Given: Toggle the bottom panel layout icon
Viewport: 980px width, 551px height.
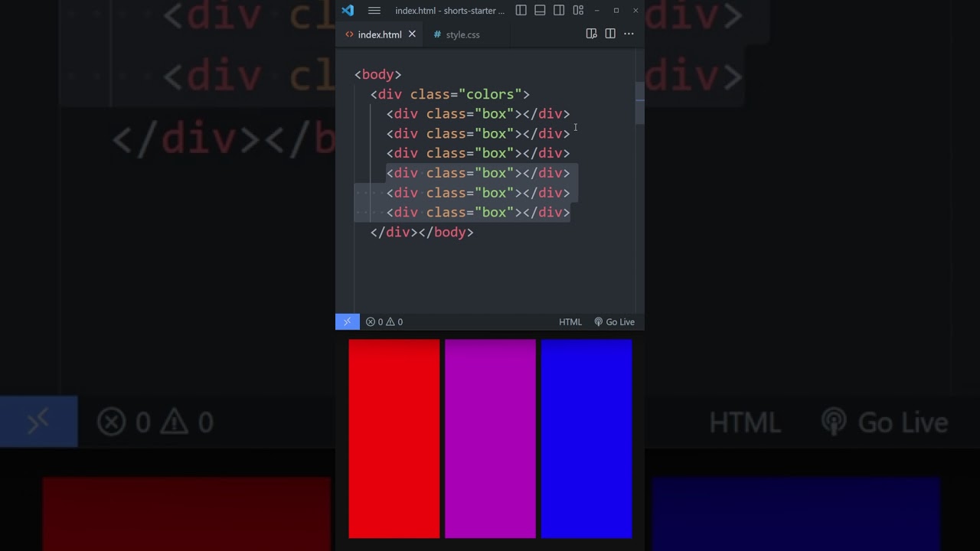Looking at the screenshot, I should point(540,11).
